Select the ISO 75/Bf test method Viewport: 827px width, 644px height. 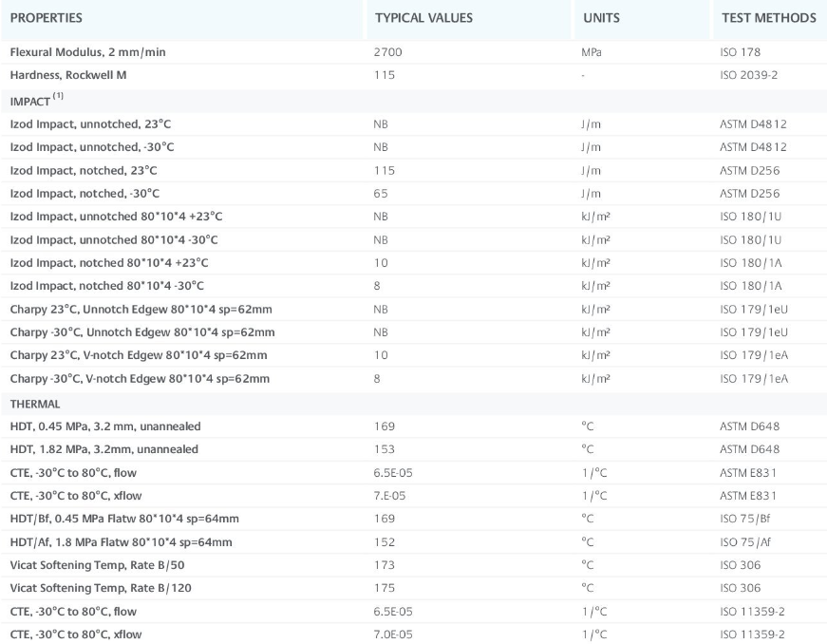pos(748,519)
